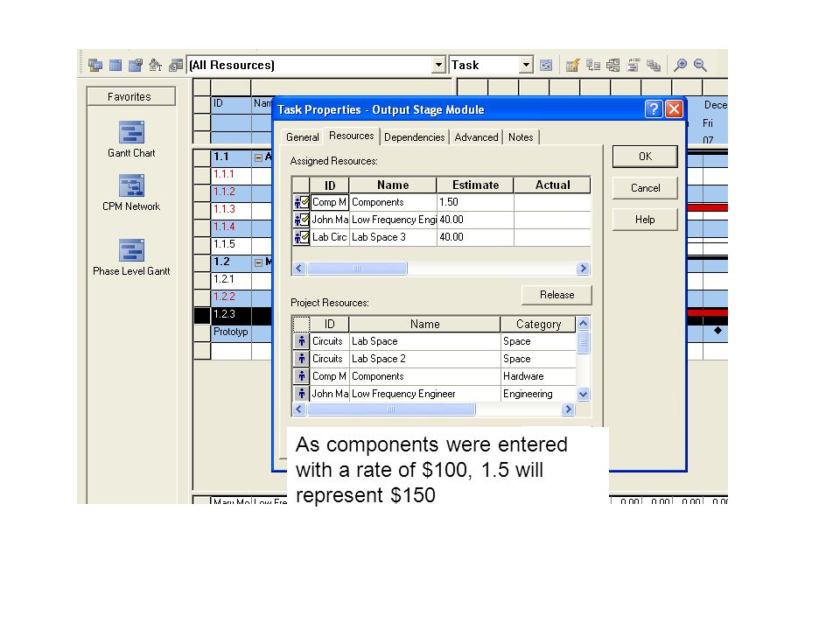Select the Prototyp row in task list

click(x=231, y=332)
